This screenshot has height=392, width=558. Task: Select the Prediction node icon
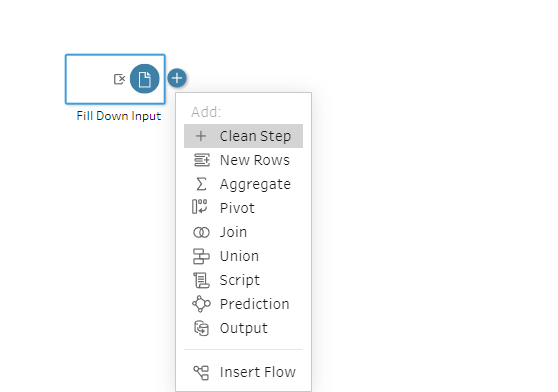point(201,304)
